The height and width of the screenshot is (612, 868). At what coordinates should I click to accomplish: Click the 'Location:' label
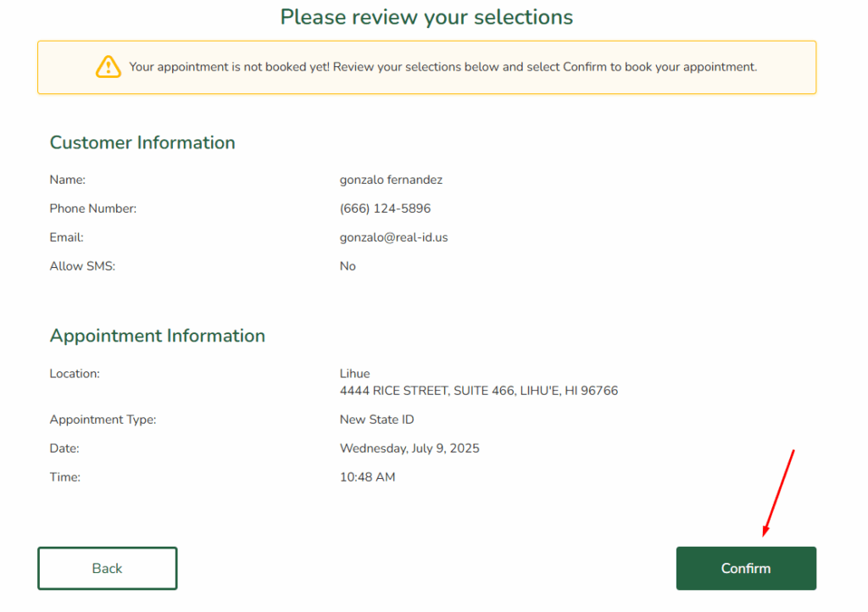75,374
